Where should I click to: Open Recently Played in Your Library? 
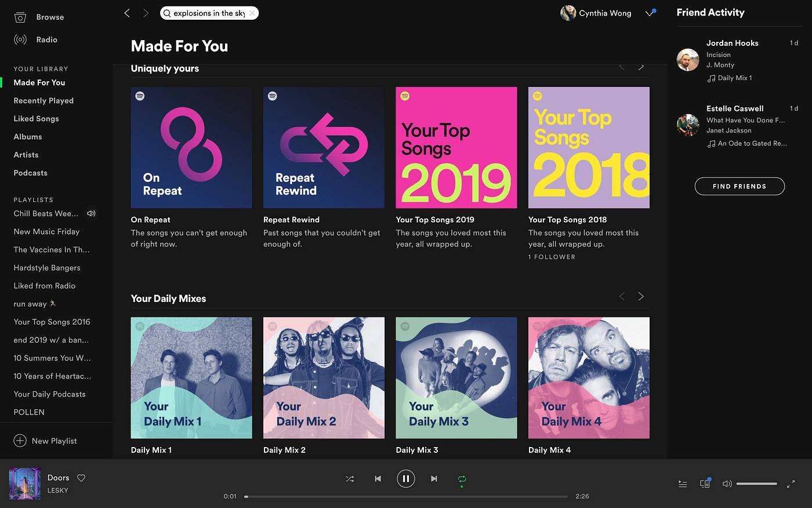[43, 100]
